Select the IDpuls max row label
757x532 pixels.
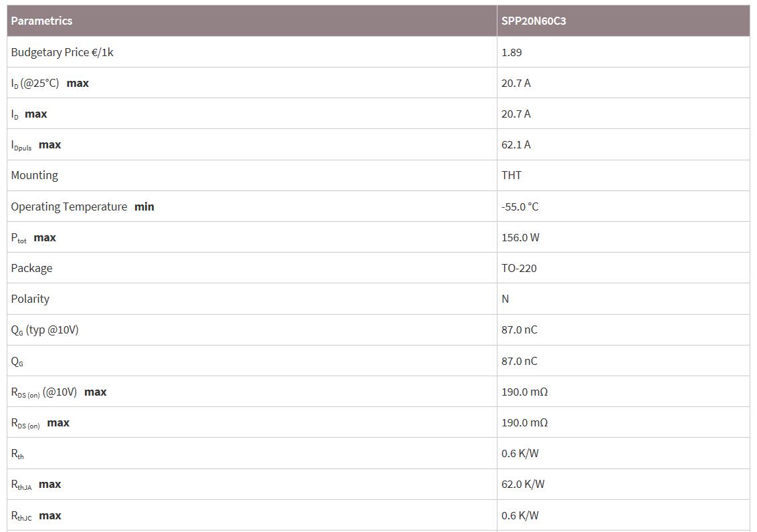(x=36, y=145)
